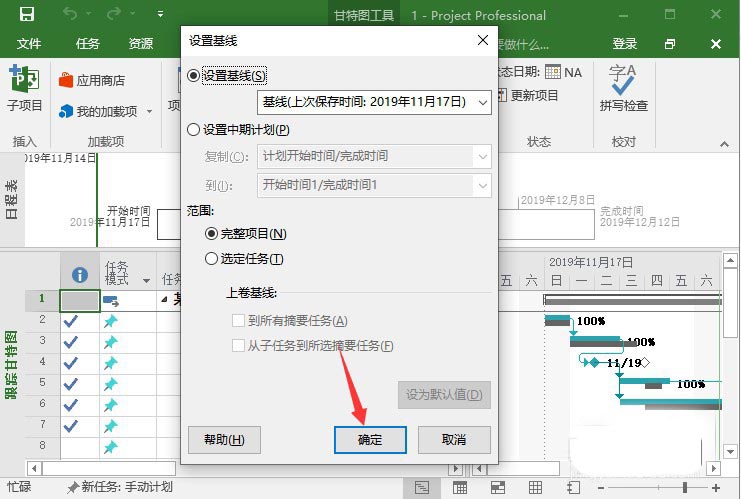Click the 确定 button to confirm
741x499 pixels.
pos(370,440)
